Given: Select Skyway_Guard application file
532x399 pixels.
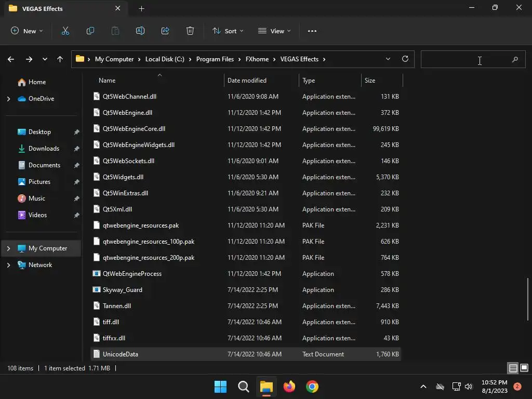Looking at the screenshot, I should tap(246, 290).
